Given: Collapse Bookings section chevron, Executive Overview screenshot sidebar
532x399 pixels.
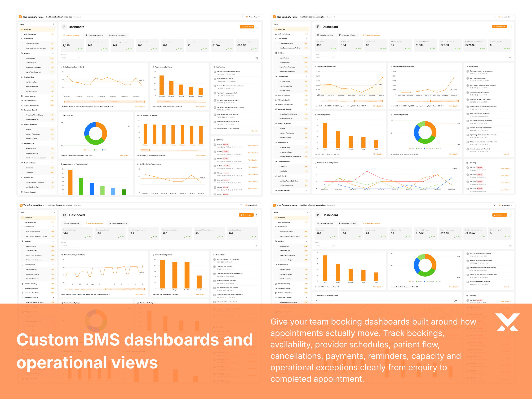Looking at the screenshot, I should [x=53, y=53].
